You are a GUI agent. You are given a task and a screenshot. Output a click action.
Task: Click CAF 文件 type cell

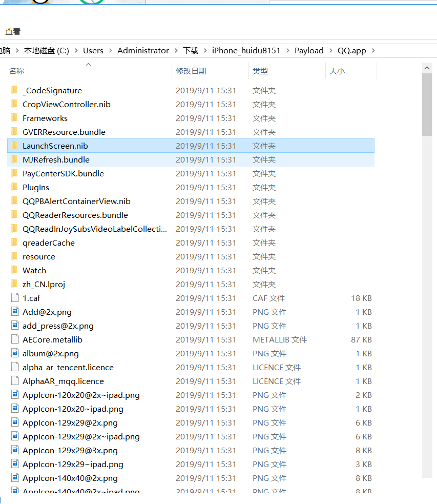[268, 298]
